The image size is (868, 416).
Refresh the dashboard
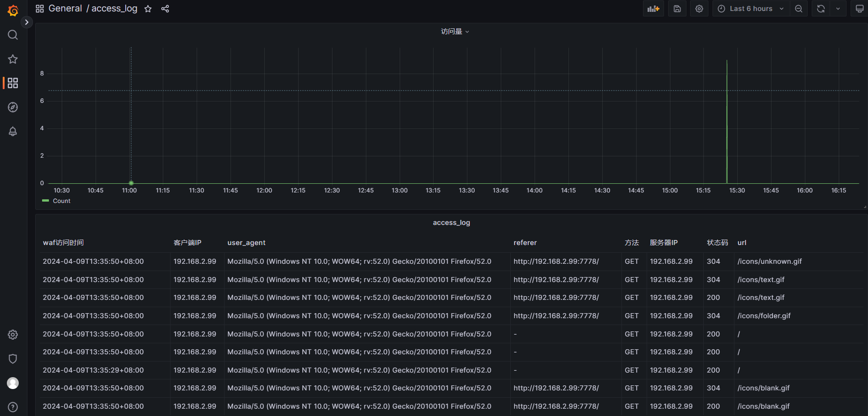[821, 9]
